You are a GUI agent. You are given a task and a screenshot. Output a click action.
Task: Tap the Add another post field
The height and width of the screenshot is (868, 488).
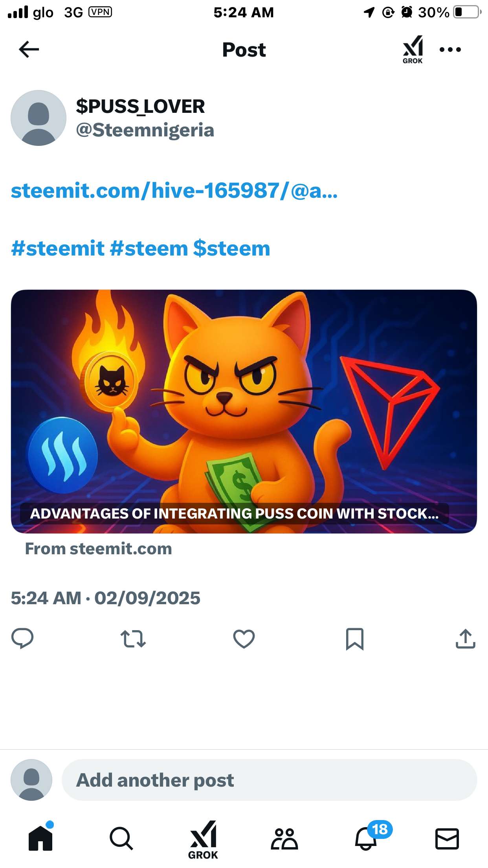click(269, 780)
